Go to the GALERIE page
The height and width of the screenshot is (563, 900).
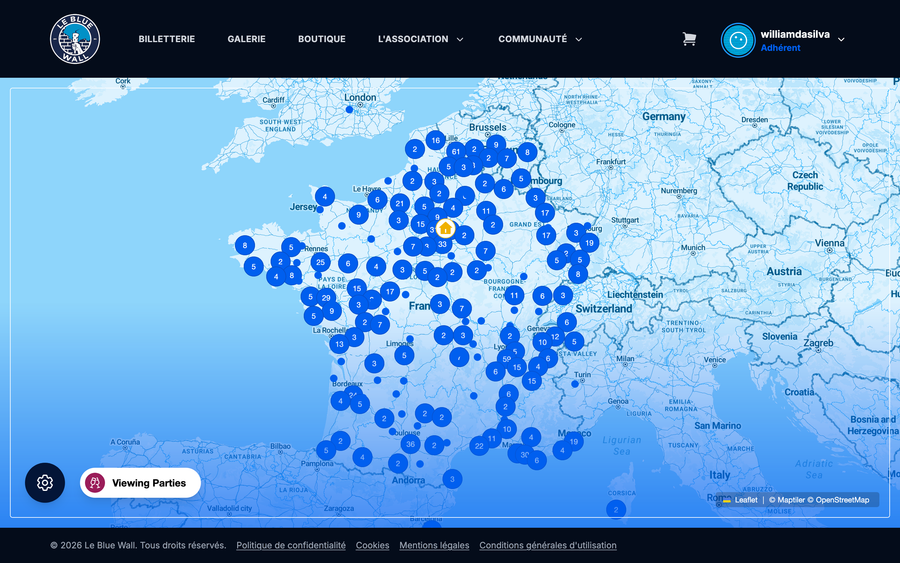[246, 39]
